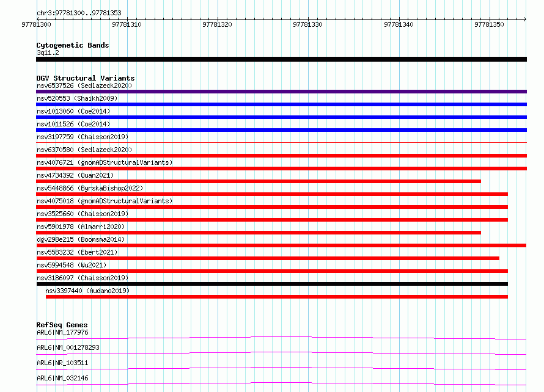
Task: Open variant nsv3525660 (Chaisson2019) label
Action: point(83,214)
